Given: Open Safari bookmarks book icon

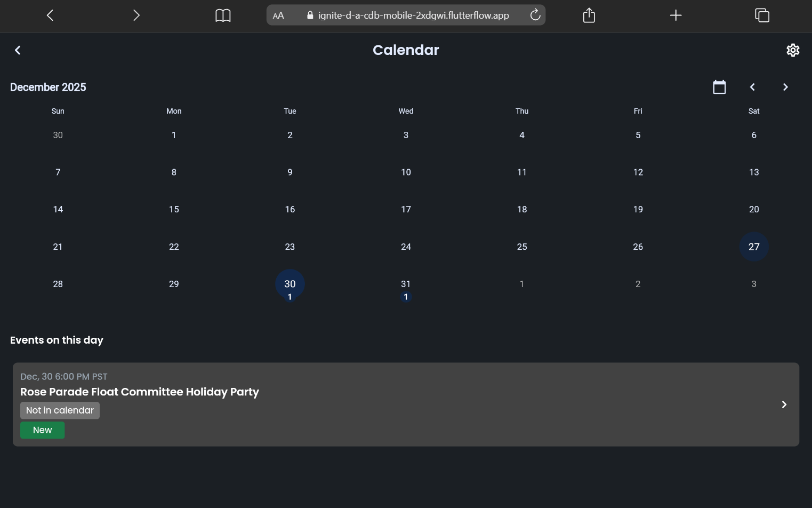Looking at the screenshot, I should [223, 15].
